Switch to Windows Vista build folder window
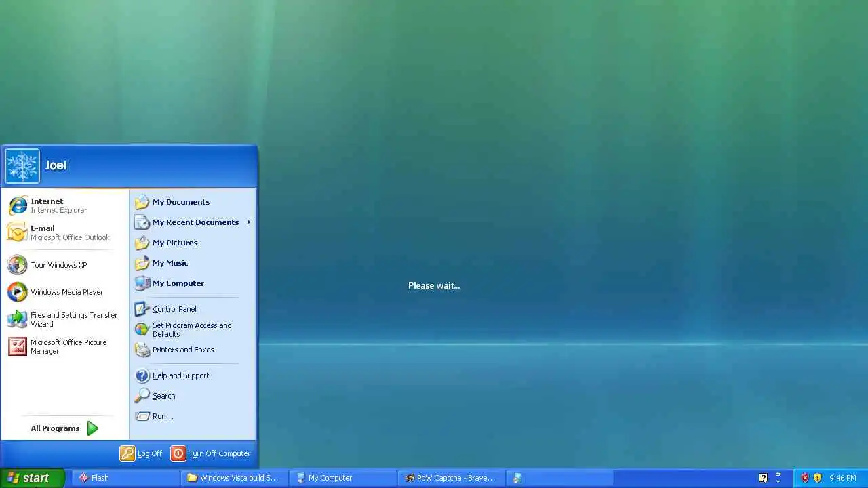 234,478
